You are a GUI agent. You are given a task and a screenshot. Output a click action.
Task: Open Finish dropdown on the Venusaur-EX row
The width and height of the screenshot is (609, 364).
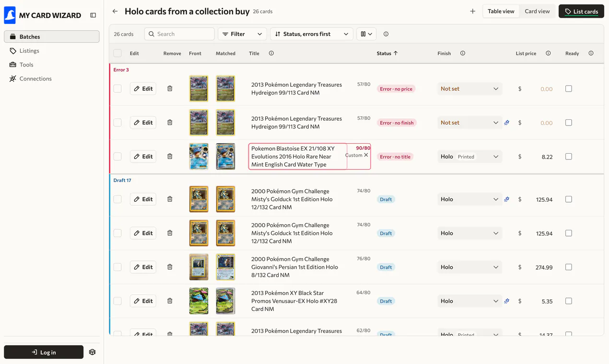coord(469,301)
